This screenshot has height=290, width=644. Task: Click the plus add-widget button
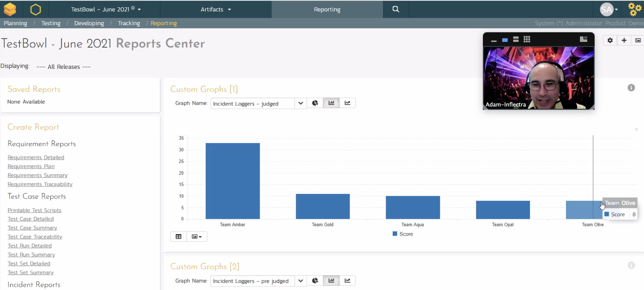click(624, 40)
